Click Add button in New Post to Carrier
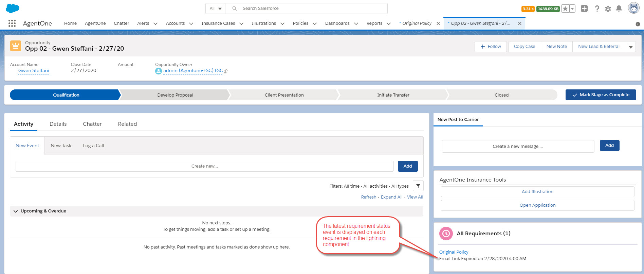The height and width of the screenshot is (274, 644). [x=609, y=145]
